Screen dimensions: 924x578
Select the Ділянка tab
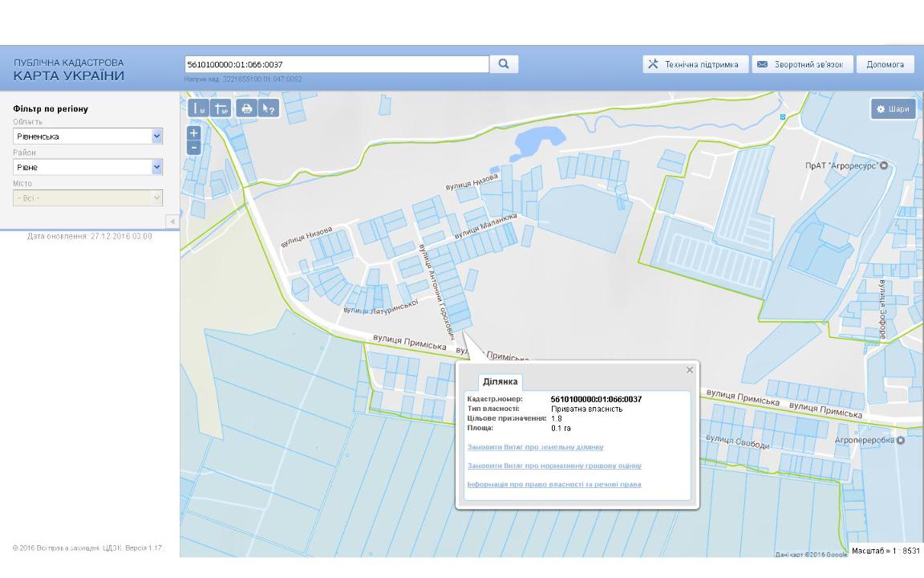pyautogui.click(x=500, y=381)
